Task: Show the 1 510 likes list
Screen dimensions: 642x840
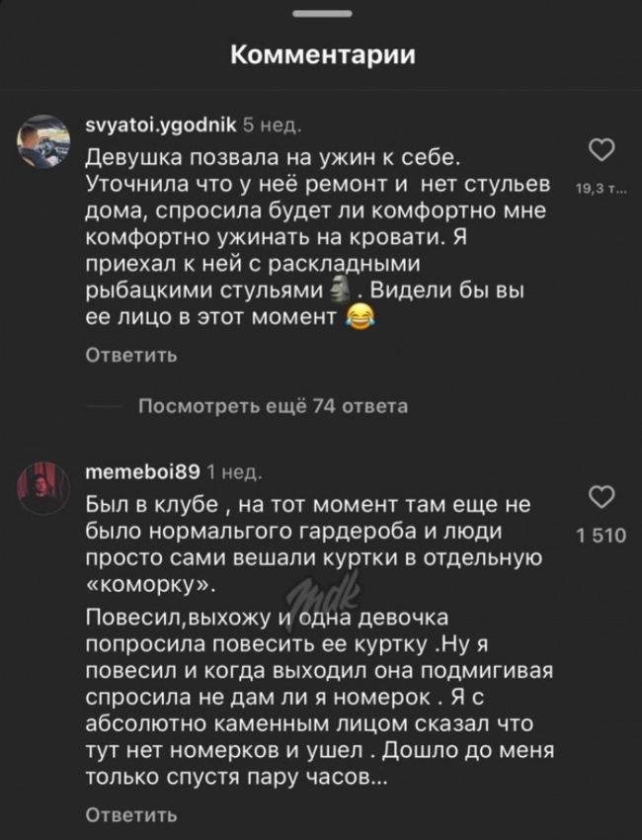Action: [600, 536]
